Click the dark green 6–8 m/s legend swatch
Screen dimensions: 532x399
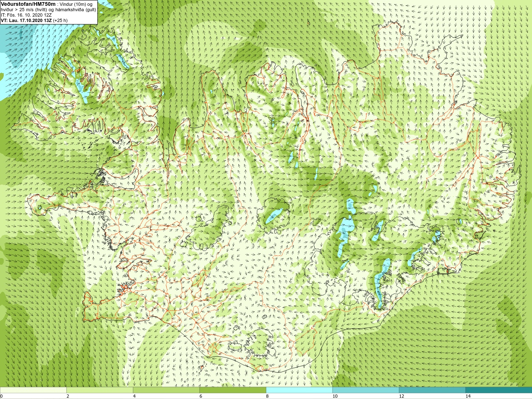(x=233, y=390)
